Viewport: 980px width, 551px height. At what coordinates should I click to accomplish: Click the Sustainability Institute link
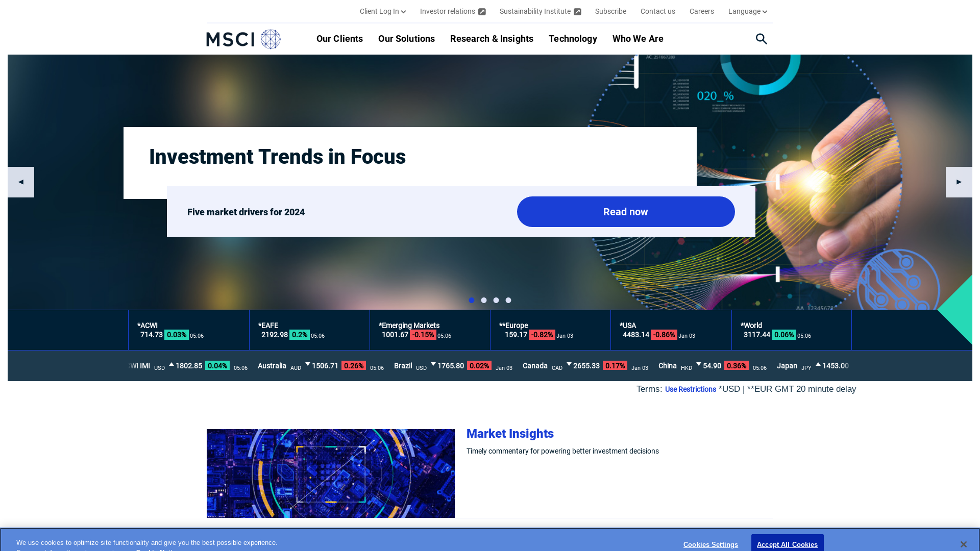click(535, 11)
